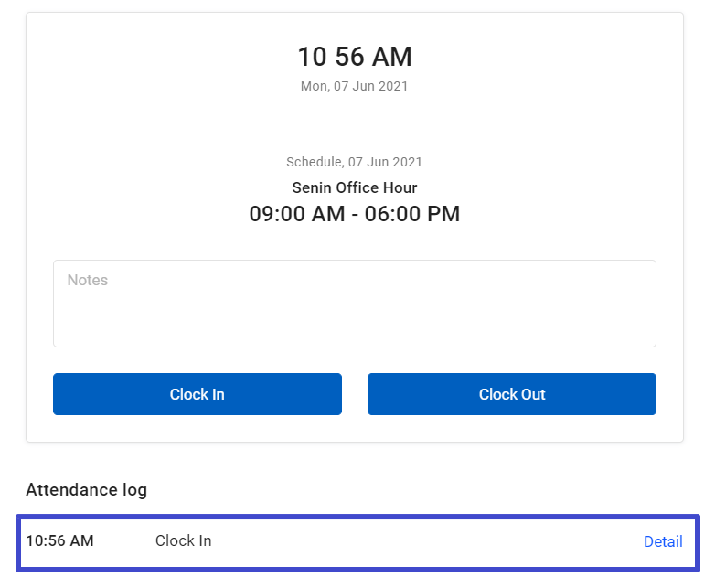Click the Clock In label in log entry
The width and height of the screenshot is (715, 588).
pos(183,540)
